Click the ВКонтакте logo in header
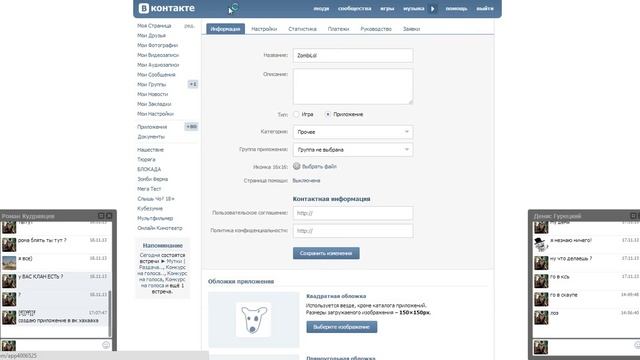The height and width of the screenshot is (360, 640). (x=167, y=8)
